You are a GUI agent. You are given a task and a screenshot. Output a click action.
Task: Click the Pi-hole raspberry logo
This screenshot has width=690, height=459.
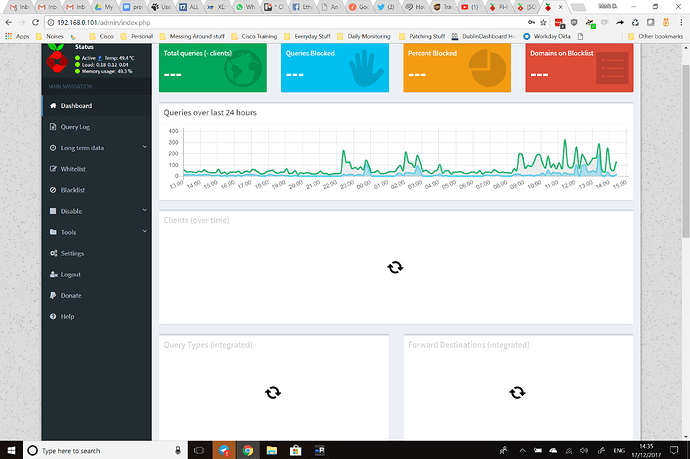pyautogui.click(x=57, y=59)
